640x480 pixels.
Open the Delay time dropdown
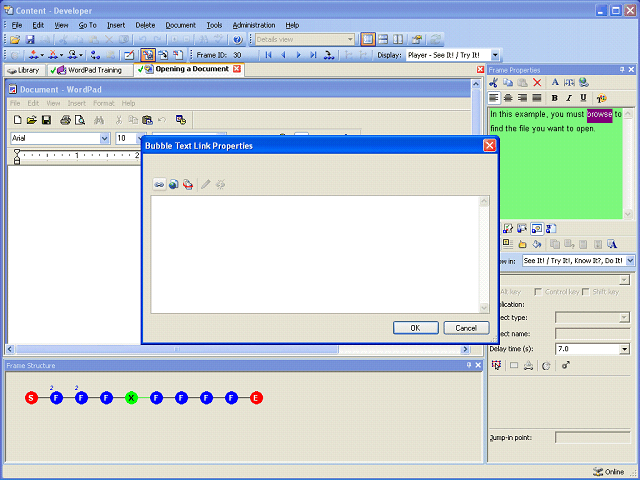624,349
